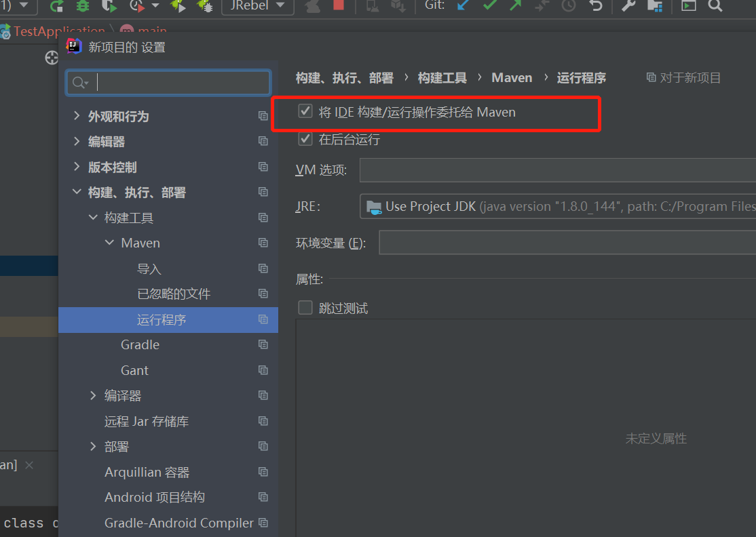Click Maven in the breadcrumb
The width and height of the screenshot is (756, 537).
(512, 77)
